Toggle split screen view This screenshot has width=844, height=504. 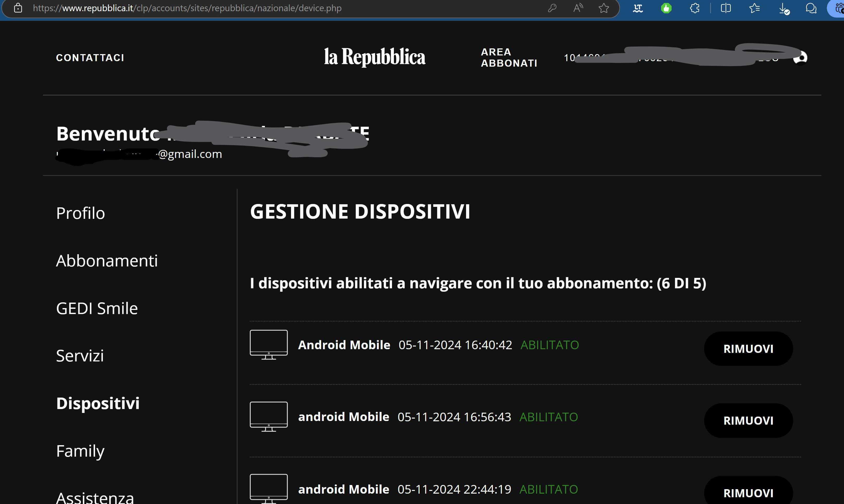point(725,8)
